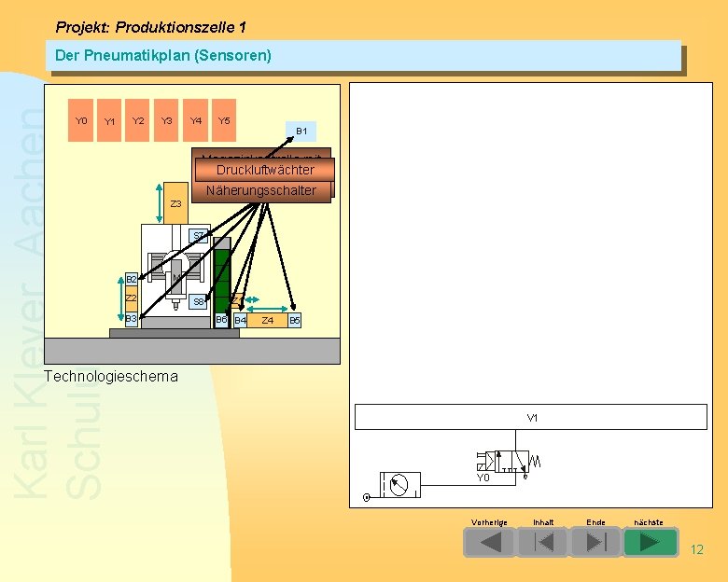Click the B1 sensor box
The image size is (728, 582).
[x=301, y=132]
